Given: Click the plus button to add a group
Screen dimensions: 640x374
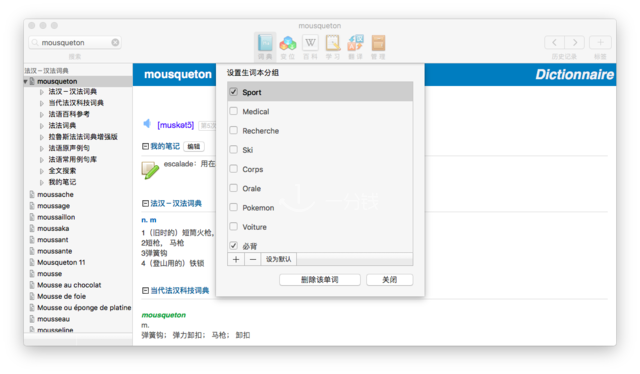Looking at the screenshot, I should tap(236, 259).
